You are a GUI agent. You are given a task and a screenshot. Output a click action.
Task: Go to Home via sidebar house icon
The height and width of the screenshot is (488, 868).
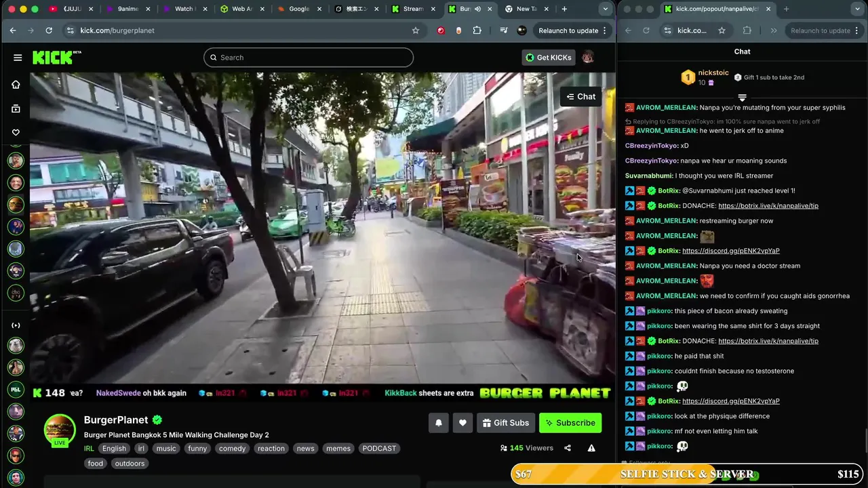pos(16,85)
